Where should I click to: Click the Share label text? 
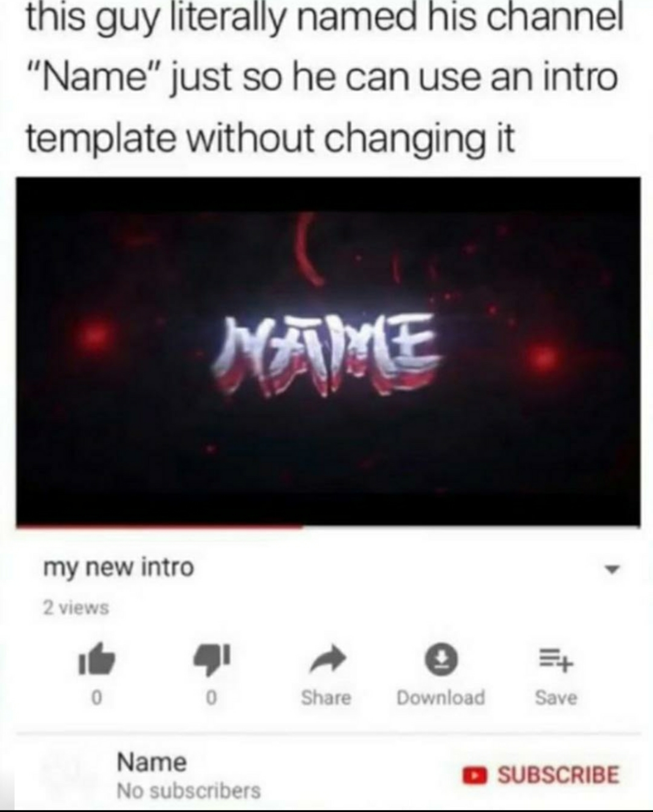point(326,698)
